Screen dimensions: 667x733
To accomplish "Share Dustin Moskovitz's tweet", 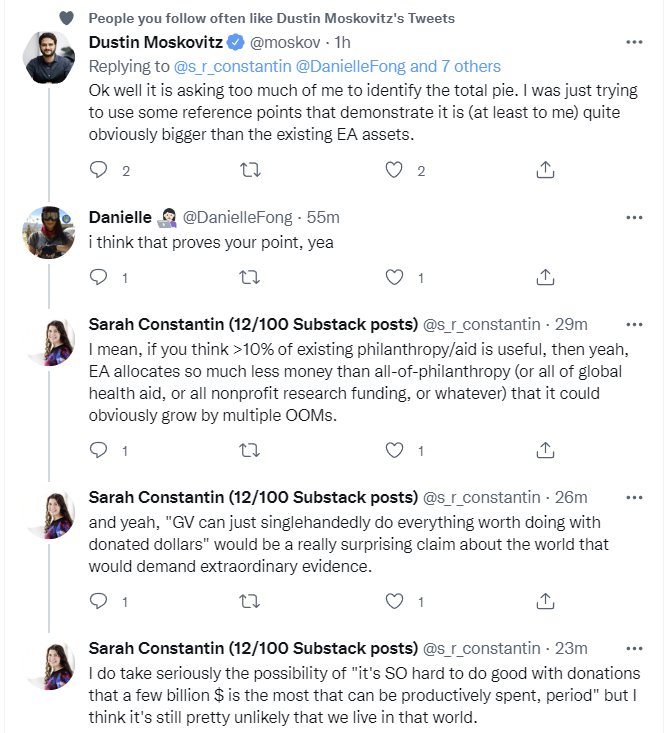I will pos(545,170).
